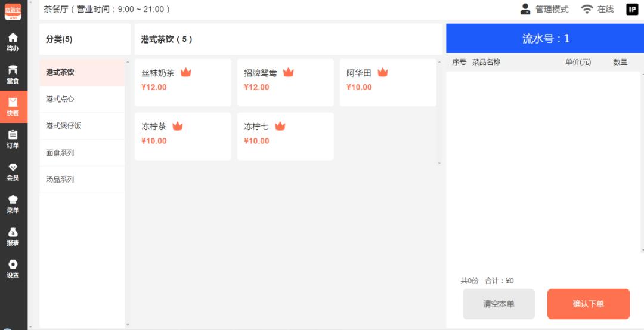The image size is (644, 330).
Task: Click the 管理模式 user mode icon
Action: (525, 9)
